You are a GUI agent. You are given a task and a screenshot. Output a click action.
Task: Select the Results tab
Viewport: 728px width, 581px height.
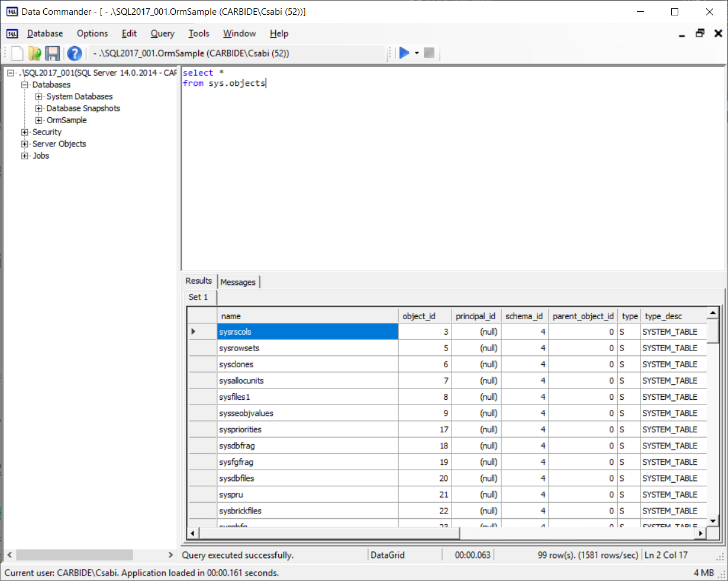click(x=199, y=281)
